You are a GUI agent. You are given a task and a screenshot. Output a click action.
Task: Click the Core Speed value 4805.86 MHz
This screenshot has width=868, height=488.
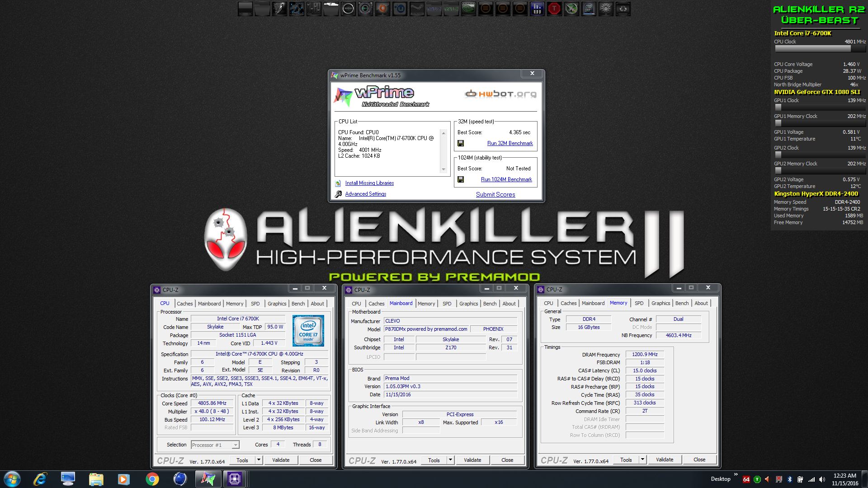pyautogui.click(x=212, y=403)
